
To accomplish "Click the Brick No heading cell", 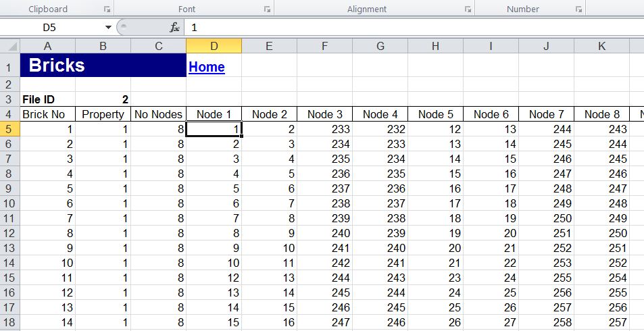I will coord(47,114).
